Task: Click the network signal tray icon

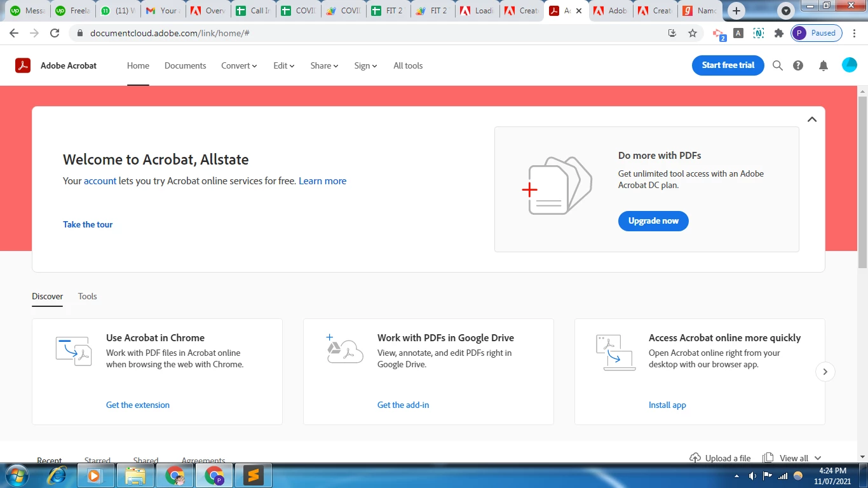Action: click(x=783, y=476)
